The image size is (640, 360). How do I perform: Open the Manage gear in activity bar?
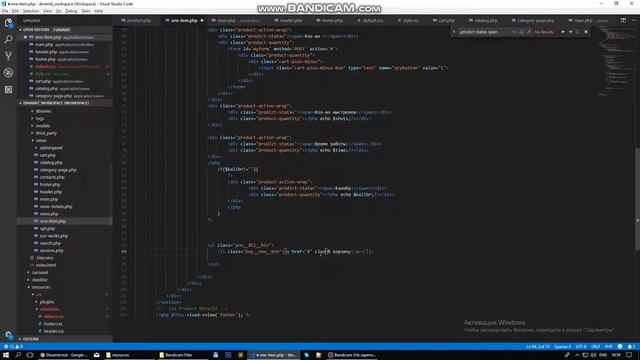pyautogui.click(x=8, y=335)
